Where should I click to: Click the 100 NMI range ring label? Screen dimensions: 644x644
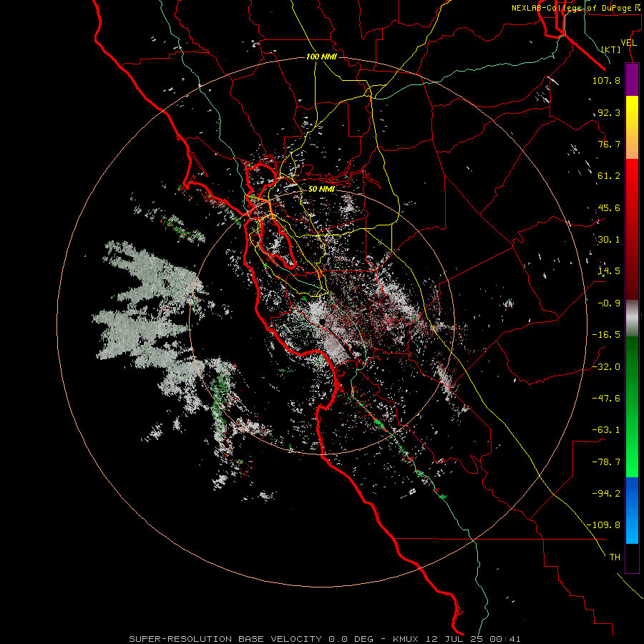coord(321,57)
